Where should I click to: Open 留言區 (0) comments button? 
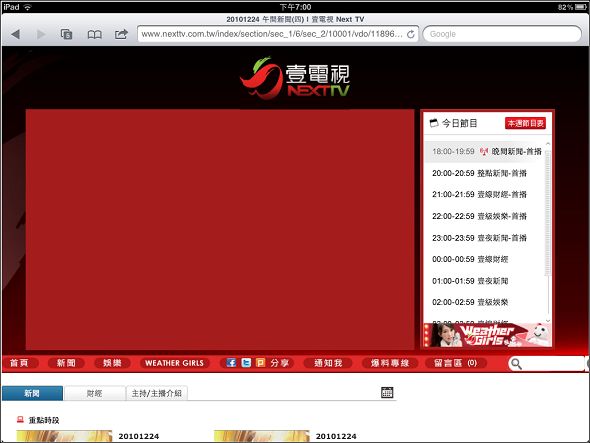pos(456,363)
